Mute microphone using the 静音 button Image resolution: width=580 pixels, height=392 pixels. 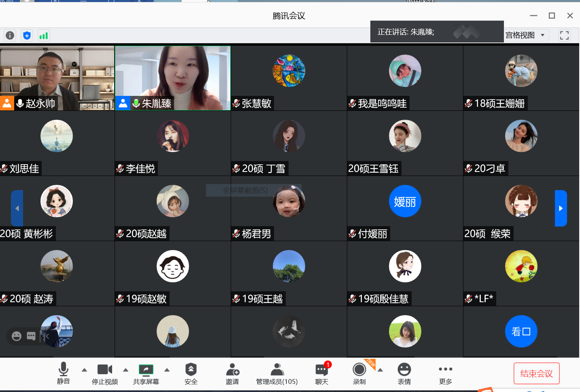point(64,373)
